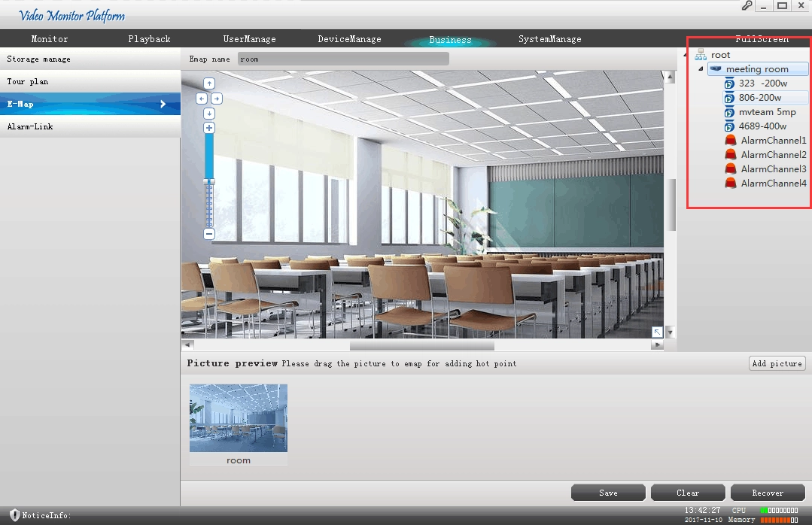Image resolution: width=812 pixels, height=525 pixels.
Task: Click the root network icon in tree
Action: coord(701,54)
